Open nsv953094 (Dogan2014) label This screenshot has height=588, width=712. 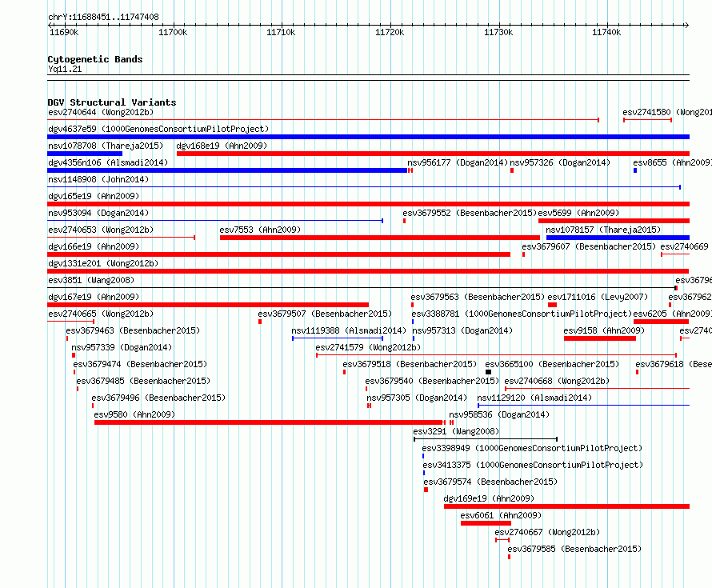tap(98, 213)
